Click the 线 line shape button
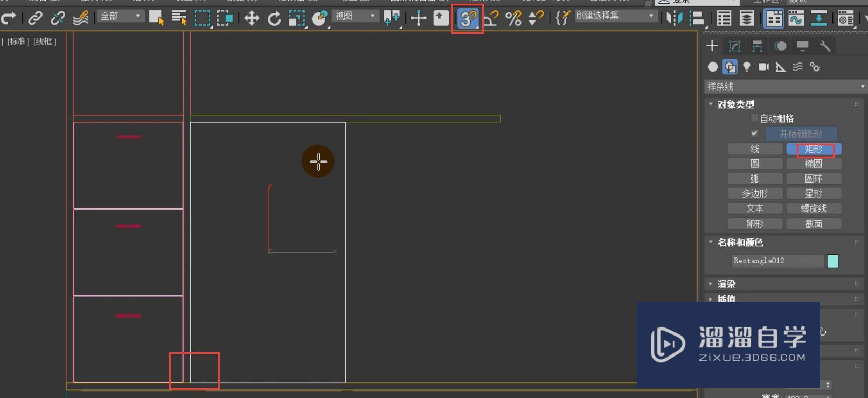This screenshot has width=868, height=398. 755,149
